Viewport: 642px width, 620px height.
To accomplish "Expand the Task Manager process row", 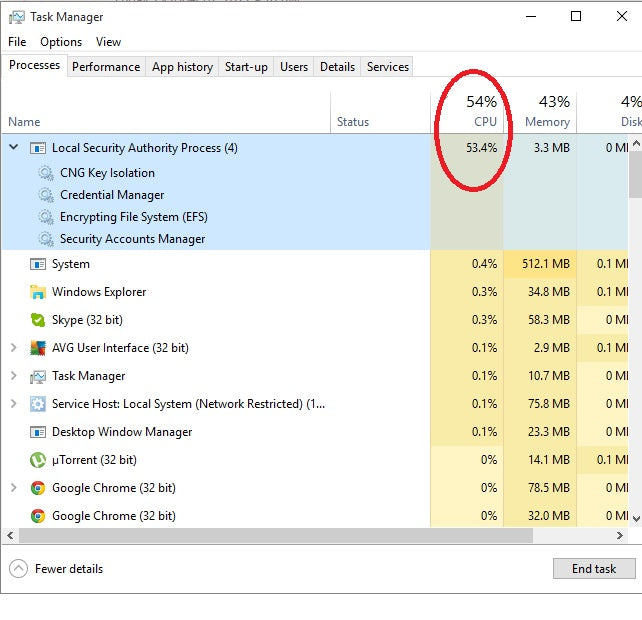I will pyautogui.click(x=14, y=376).
